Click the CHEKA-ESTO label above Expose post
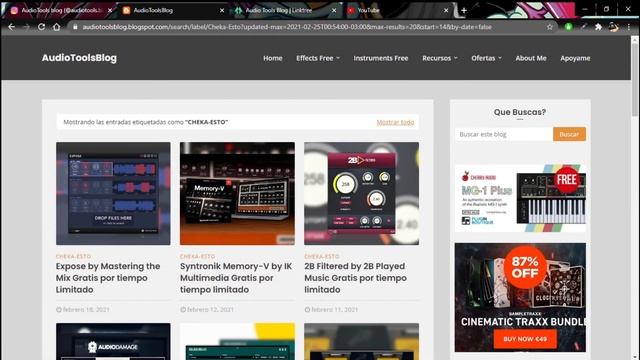This screenshot has height=360, width=640. (x=73, y=256)
